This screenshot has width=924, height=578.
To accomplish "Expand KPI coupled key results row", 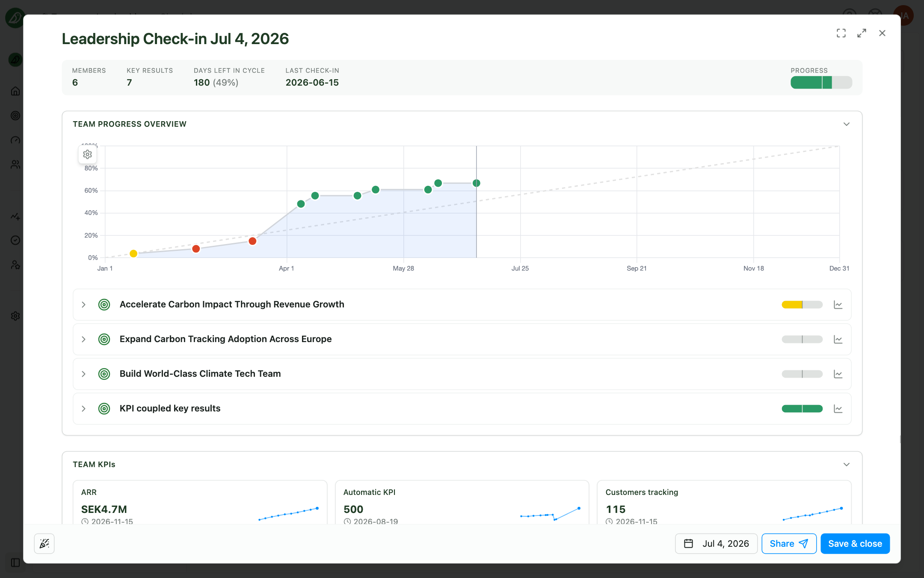I will pyautogui.click(x=83, y=409).
